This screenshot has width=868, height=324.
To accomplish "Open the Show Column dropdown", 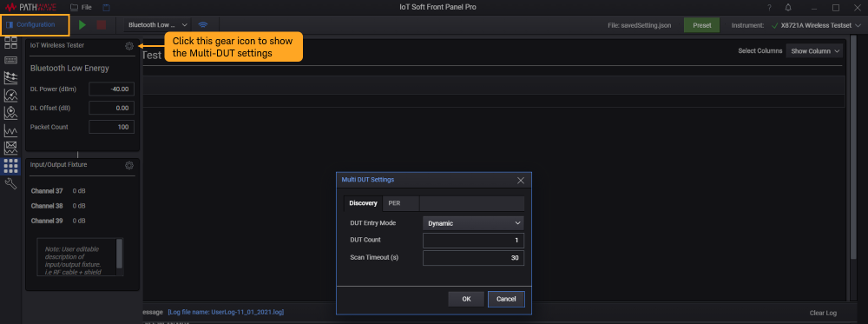I will tap(814, 51).
